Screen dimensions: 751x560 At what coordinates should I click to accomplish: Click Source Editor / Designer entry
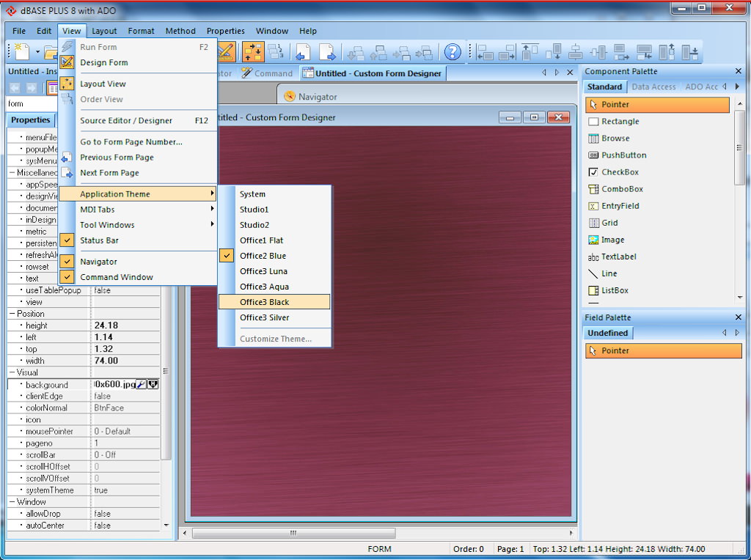tap(137, 121)
